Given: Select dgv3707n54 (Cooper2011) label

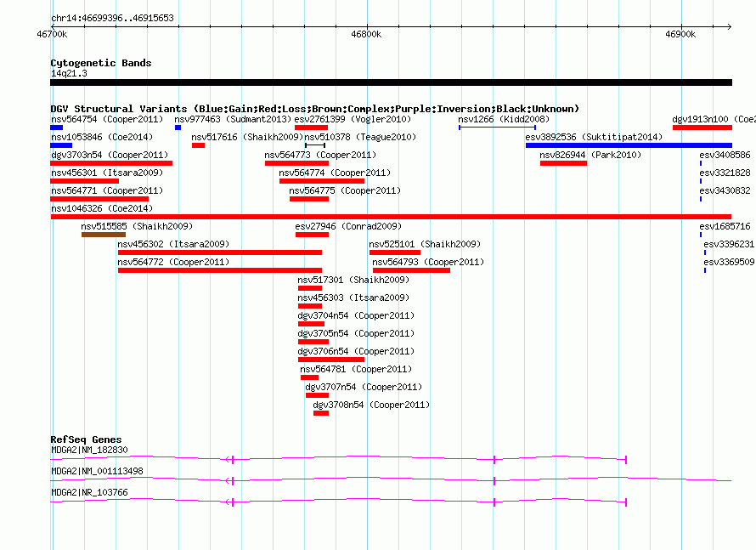Looking at the screenshot, I should [364, 387].
